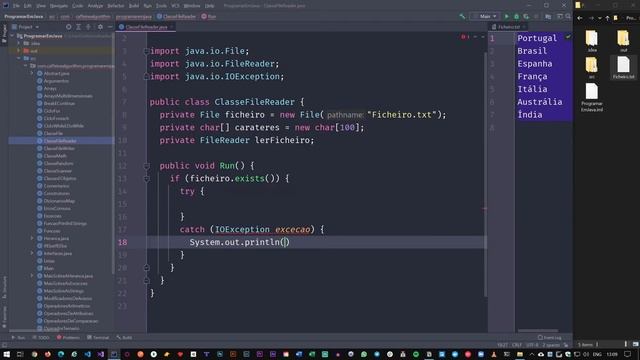Click locate/select opened file target icon
640x360 pixels.
click(69, 27)
